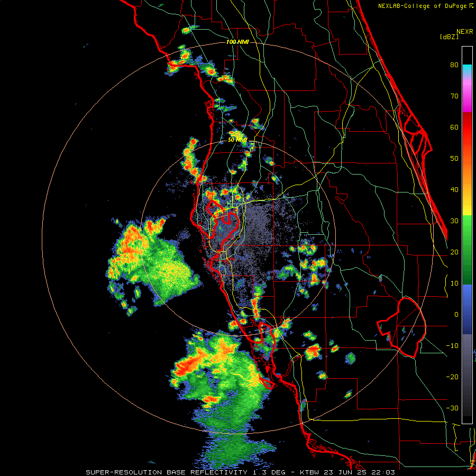The image size is (476, 476).
Task: Click the NEXR label above the scale
Action: point(464,32)
